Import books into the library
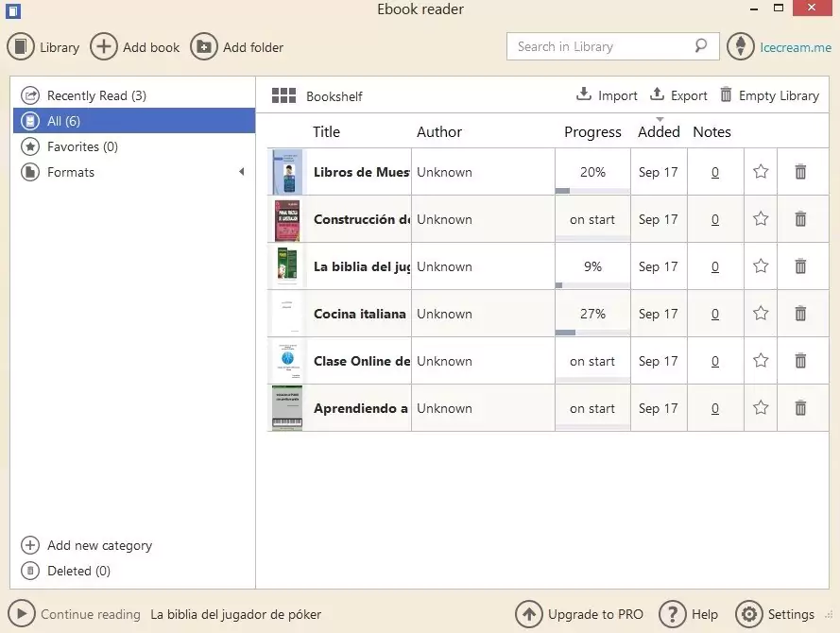840x633 pixels. point(606,94)
